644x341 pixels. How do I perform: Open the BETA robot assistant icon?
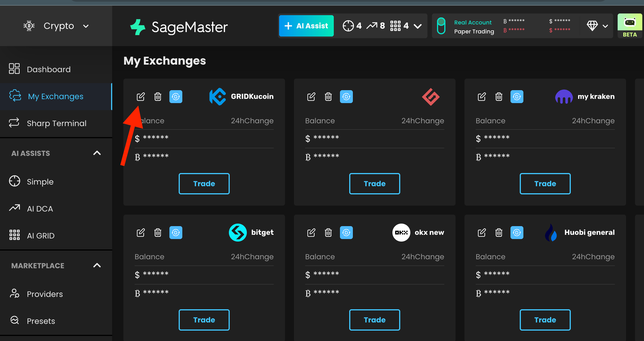[630, 26]
